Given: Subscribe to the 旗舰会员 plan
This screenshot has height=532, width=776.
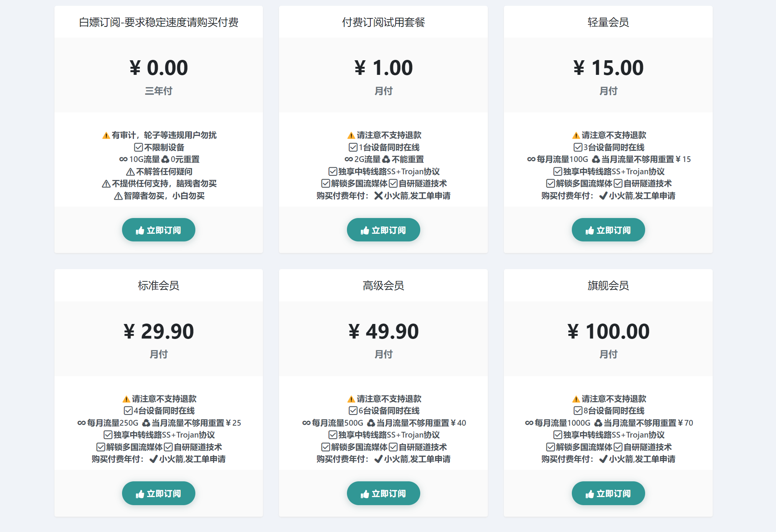Looking at the screenshot, I should (608, 493).
